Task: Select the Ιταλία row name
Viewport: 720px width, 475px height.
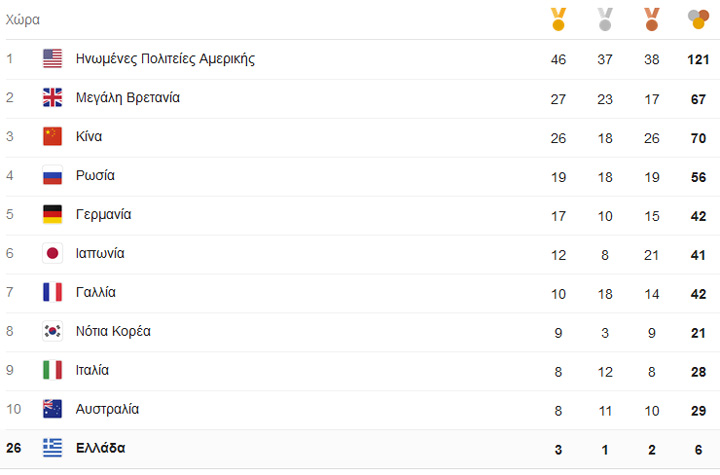Action: point(93,370)
